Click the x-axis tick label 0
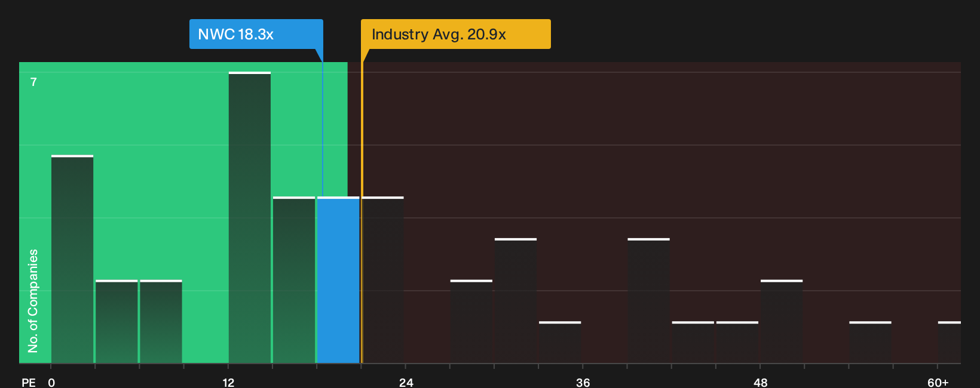Viewport: 980px width, 388px height. (x=51, y=383)
